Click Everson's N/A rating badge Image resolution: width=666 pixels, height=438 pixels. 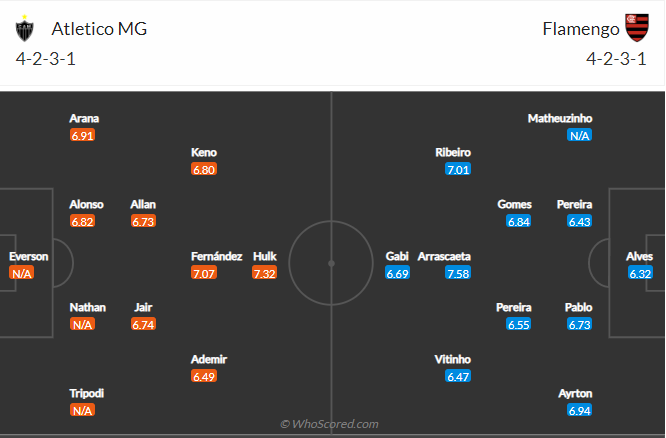pyautogui.click(x=23, y=273)
